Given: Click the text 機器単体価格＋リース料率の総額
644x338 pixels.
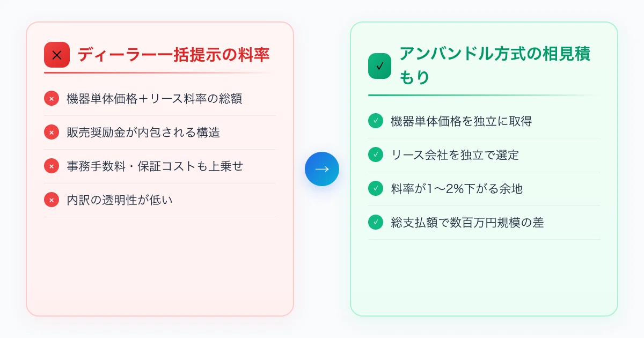Looking at the screenshot, I should 155,99.
